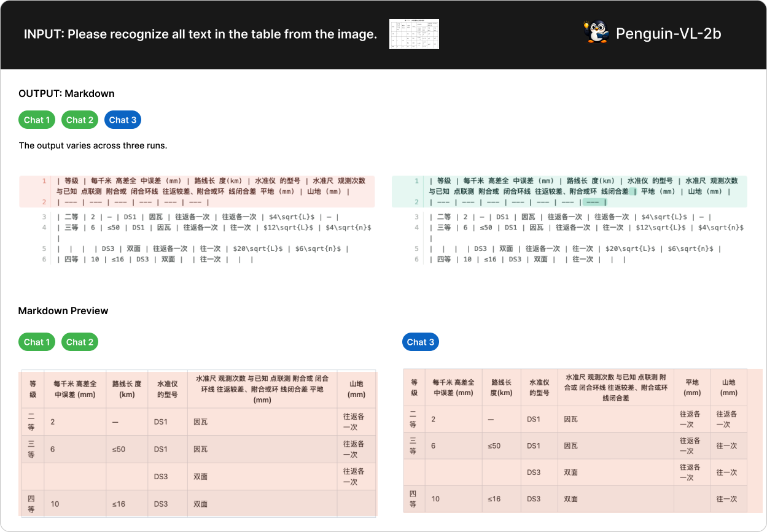Click 平地 (mm) header in right preview table

click(691, 387)
